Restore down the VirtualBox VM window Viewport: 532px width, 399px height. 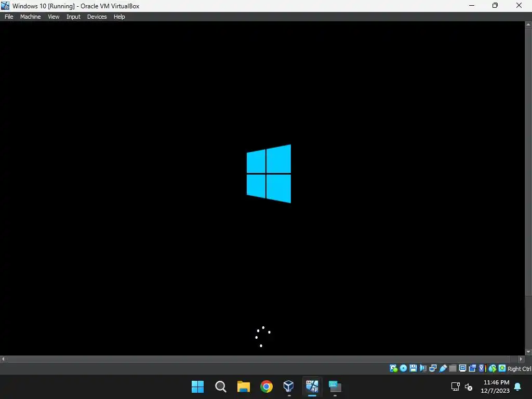click(495, 5)
